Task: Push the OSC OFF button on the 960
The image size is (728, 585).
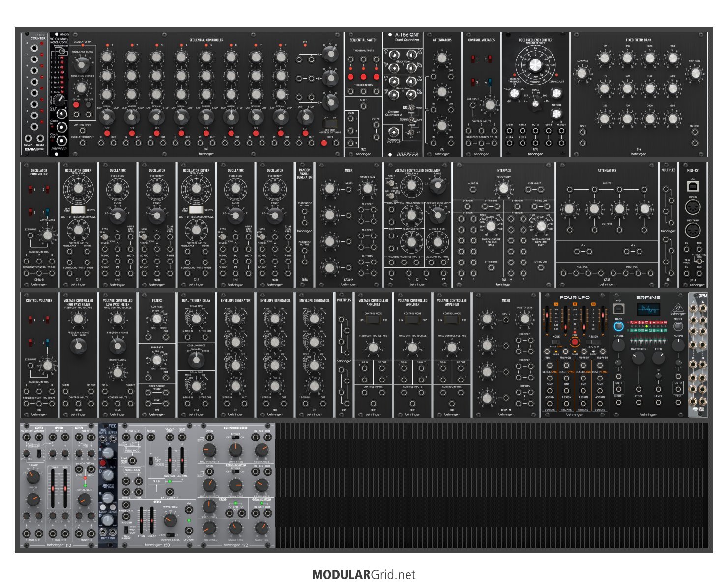Action: point(88,105)
